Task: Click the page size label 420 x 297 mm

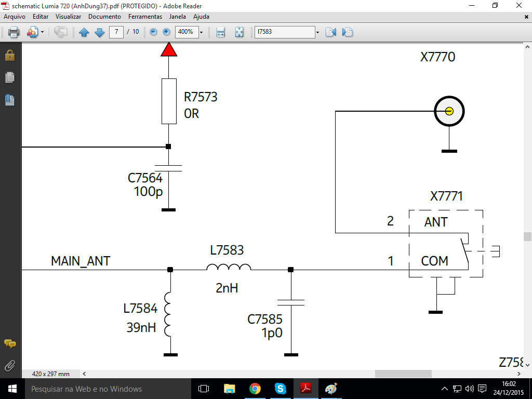Action: point(50,374)
